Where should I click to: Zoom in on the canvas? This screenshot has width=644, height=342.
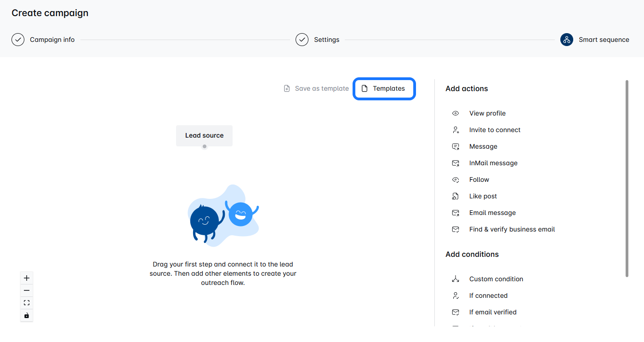point(27,278)
